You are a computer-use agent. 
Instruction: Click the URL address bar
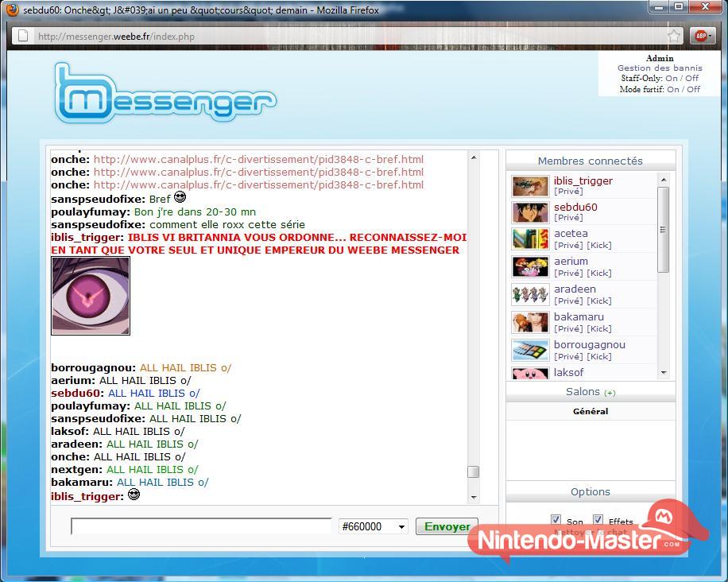tap(348, 36)
